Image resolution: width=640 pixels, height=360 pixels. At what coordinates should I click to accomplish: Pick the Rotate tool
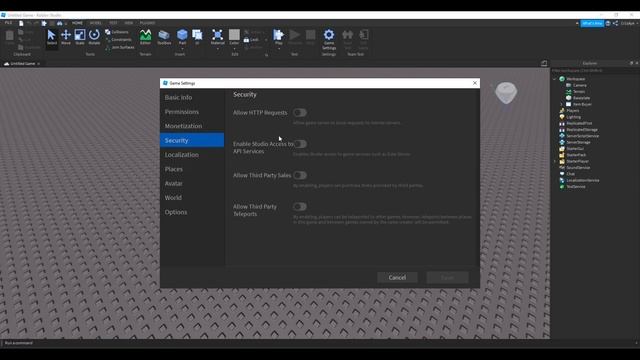(x=94, y=38)
